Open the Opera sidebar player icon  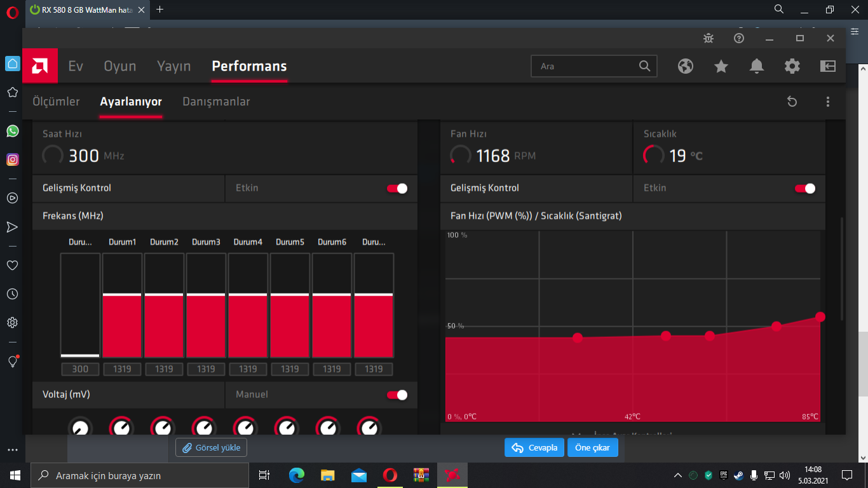12,198
